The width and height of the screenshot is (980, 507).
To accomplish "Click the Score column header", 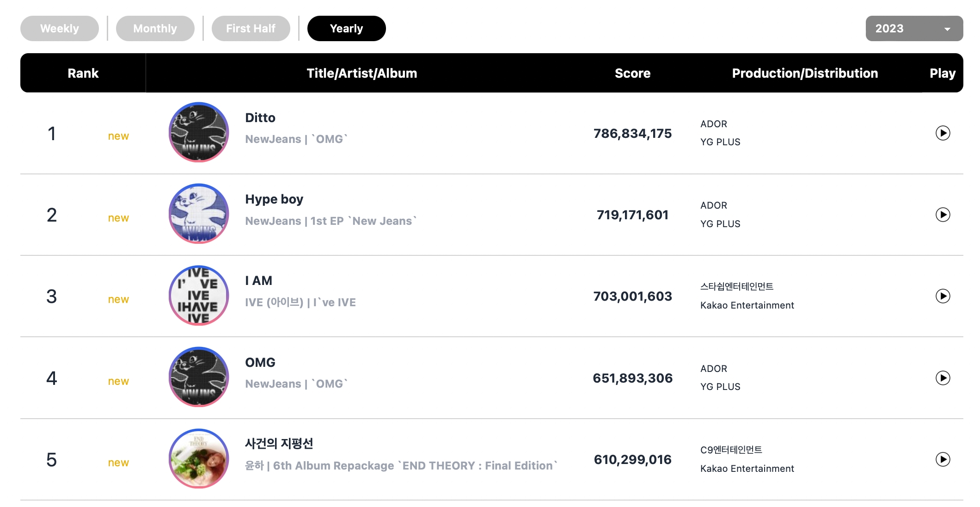I will click(x=632, y=73).
